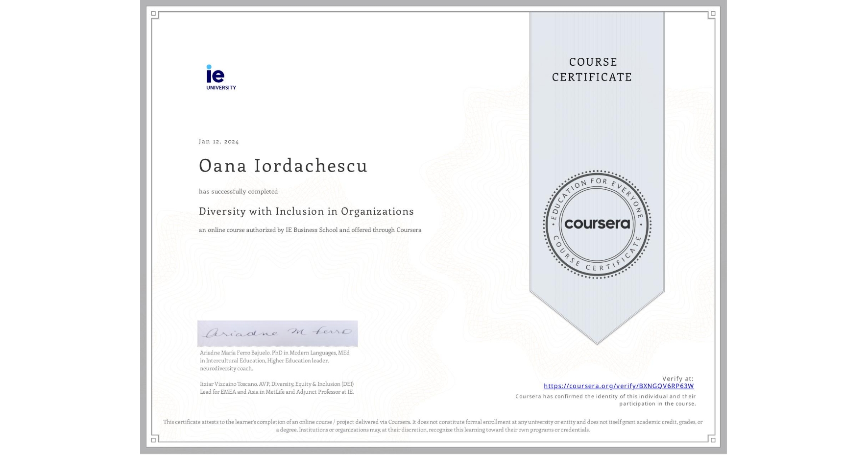Select the 'has successfully completed' text
The image size is (868, 455).
click(238, 191)
